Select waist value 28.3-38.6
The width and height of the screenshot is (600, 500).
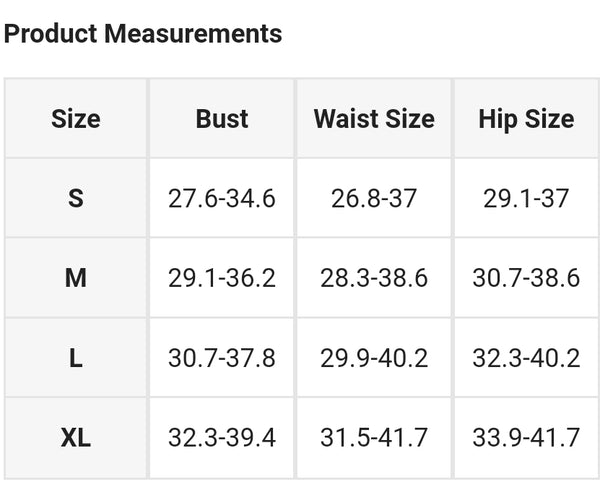pos(374,278)
